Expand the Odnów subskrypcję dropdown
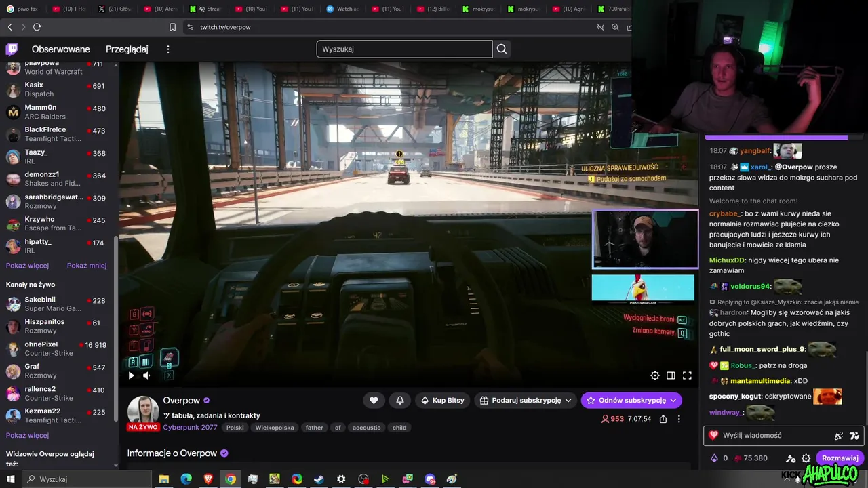The image size is (868, 488). point(631,400)
